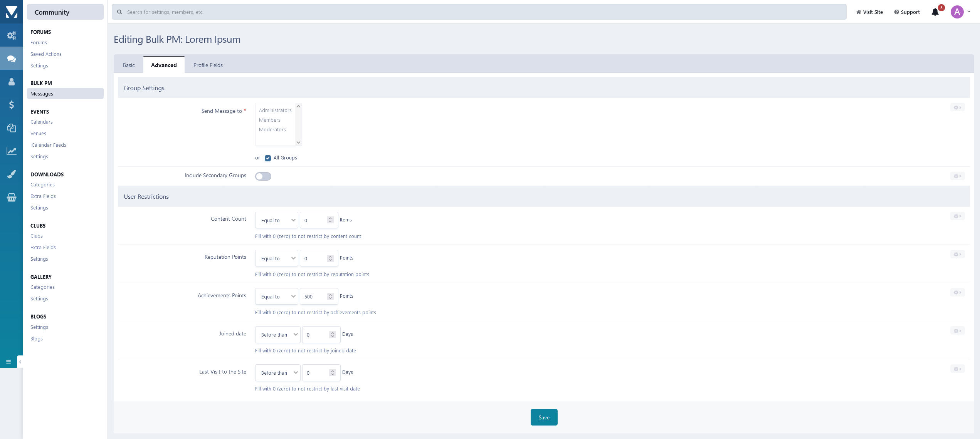Open Content Count comparison dropdown
The image size is (980, 439).
(x=277, y=220)
